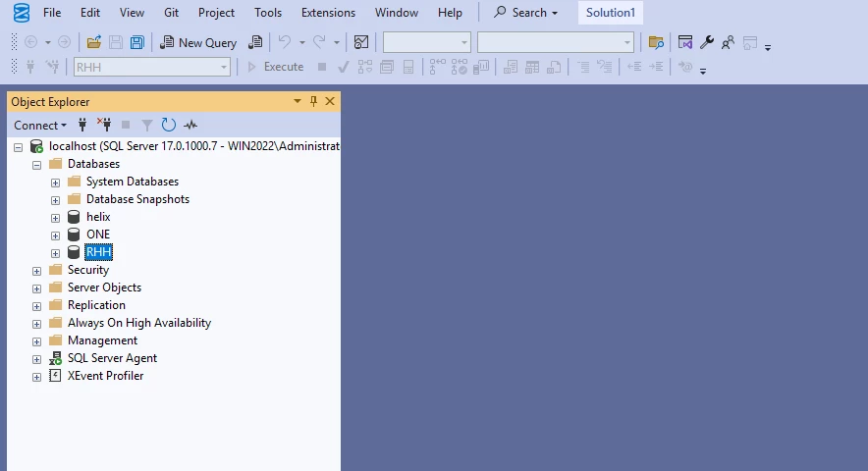
Task: Click the SQL Server Agent icon
Action: click(x=55, y=358)
